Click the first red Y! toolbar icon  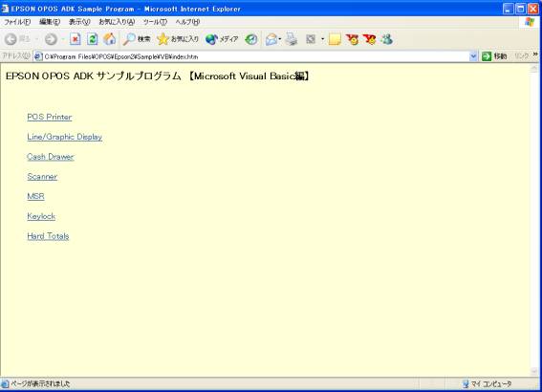tap(353, 39)
